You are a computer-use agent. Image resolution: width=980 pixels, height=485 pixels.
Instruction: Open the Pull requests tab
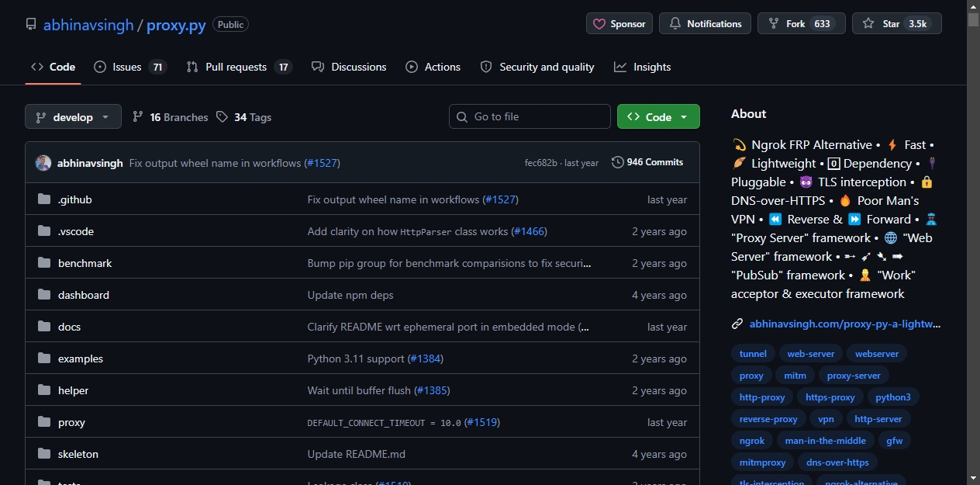coord(239,67)
